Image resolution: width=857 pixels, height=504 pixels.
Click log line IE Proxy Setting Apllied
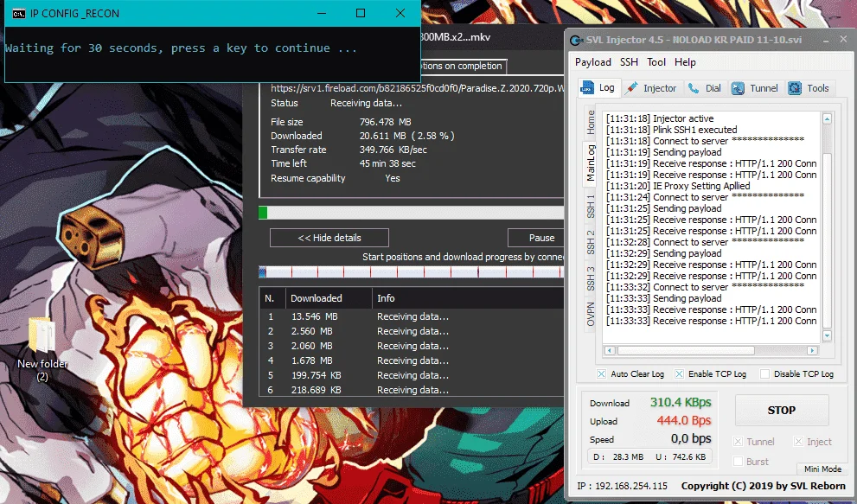(x=678, y=186)
